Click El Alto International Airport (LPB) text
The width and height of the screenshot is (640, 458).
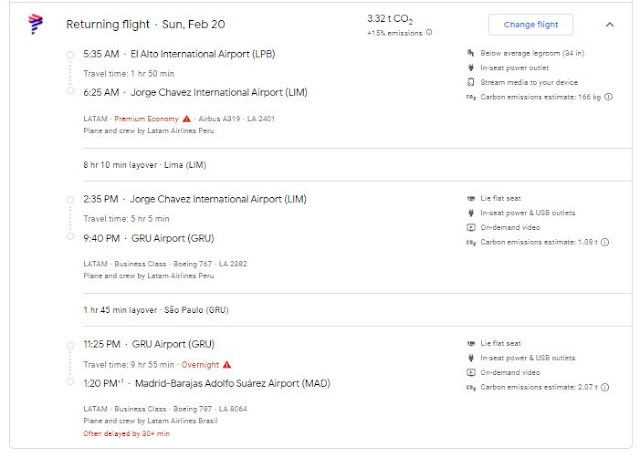coord(206,53)
